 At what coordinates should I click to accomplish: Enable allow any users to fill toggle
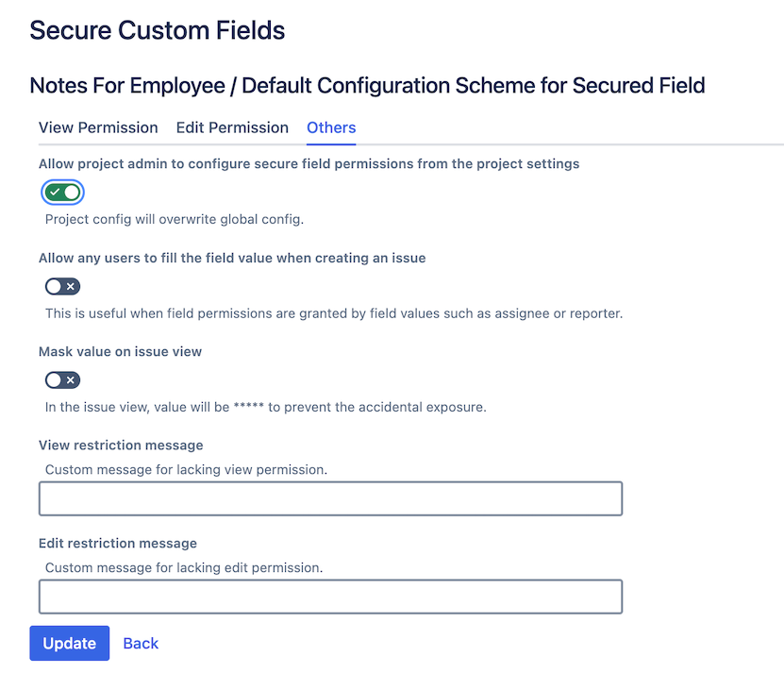63,286
